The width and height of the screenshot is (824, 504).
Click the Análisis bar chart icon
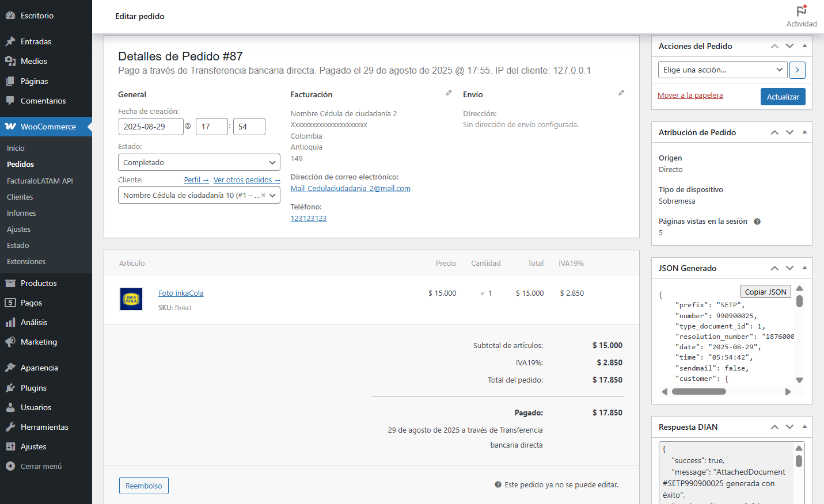10,322
